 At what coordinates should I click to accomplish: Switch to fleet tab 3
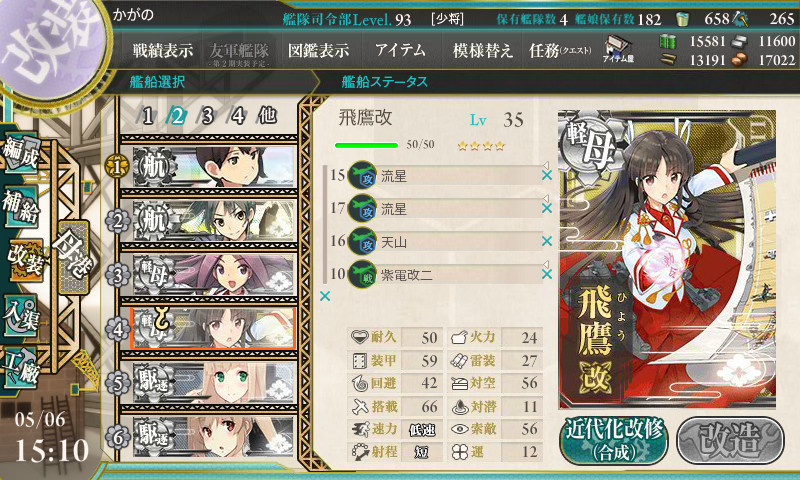207,116
